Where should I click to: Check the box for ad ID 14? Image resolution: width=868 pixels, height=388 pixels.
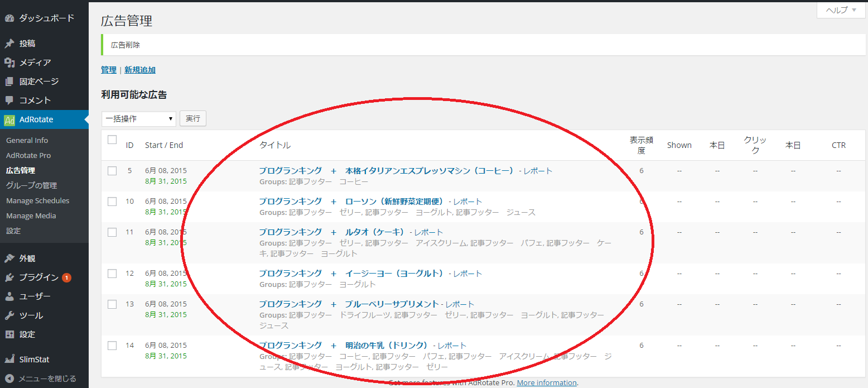coord(112,346)
